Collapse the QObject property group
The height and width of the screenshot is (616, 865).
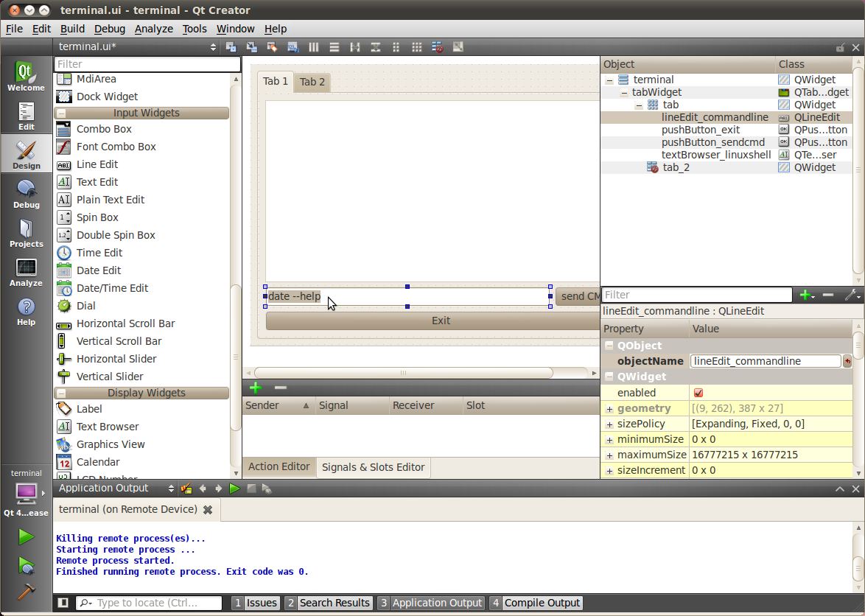(609, 346)
